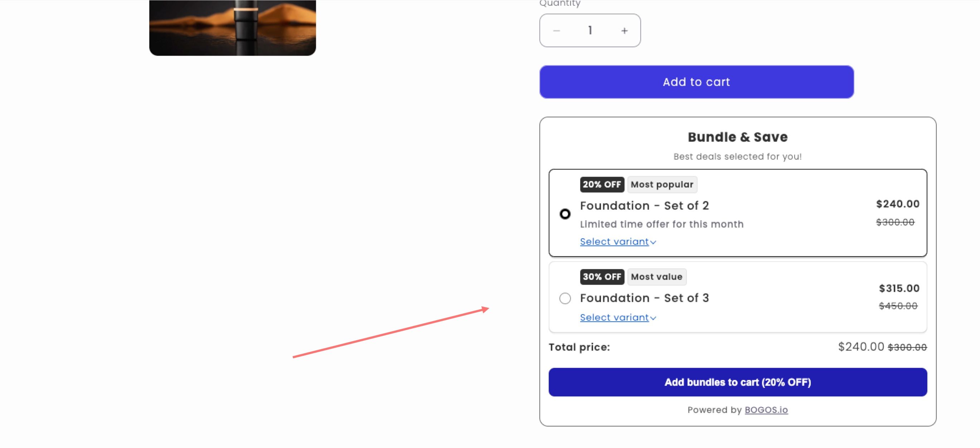
Task: Select the Foundation Set of 2 radio button
Action: (x=565, y=214)
